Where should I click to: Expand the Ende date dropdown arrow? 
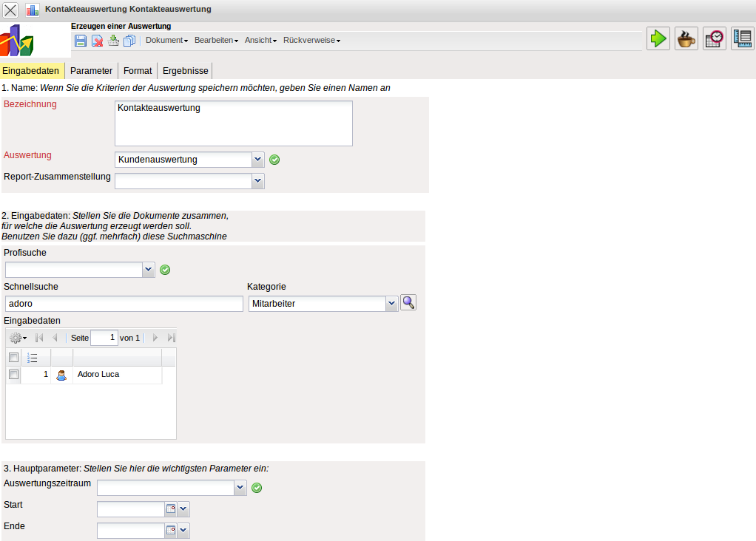183,531
